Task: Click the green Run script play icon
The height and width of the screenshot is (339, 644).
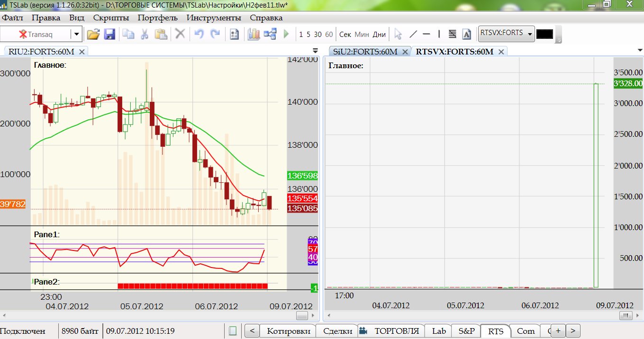Action: click(x=286, y=34)
